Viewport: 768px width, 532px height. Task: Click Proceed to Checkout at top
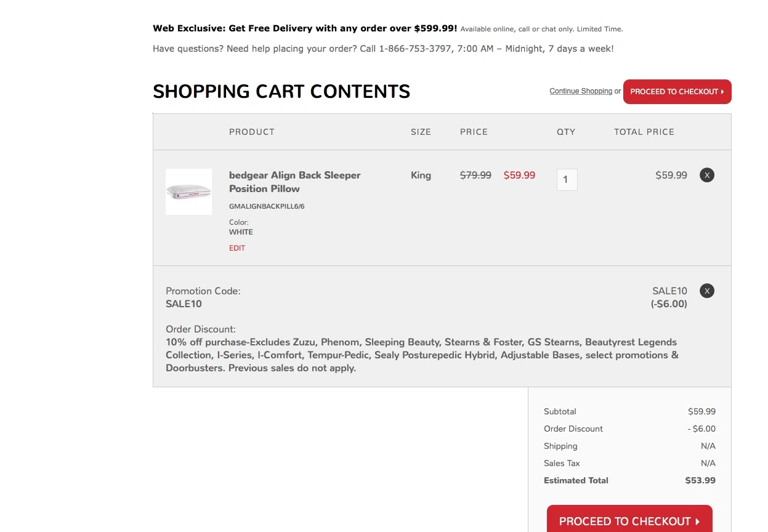[677, 92]
